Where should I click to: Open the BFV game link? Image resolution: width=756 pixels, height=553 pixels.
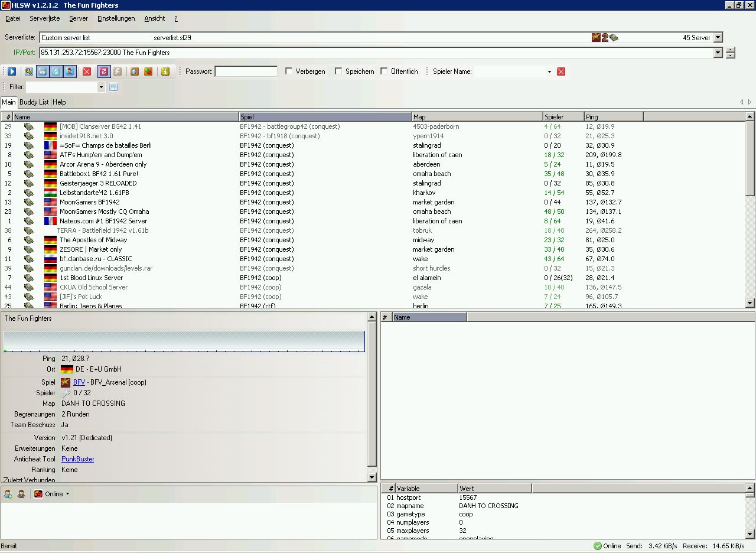tap(79, 382)
